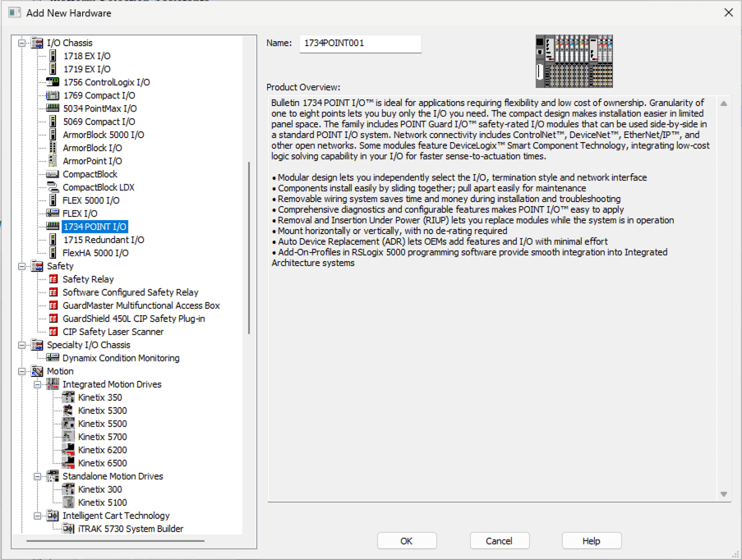
Task: Click the 5034 PointMax I/O chassis icon
Action: point(53,108)
